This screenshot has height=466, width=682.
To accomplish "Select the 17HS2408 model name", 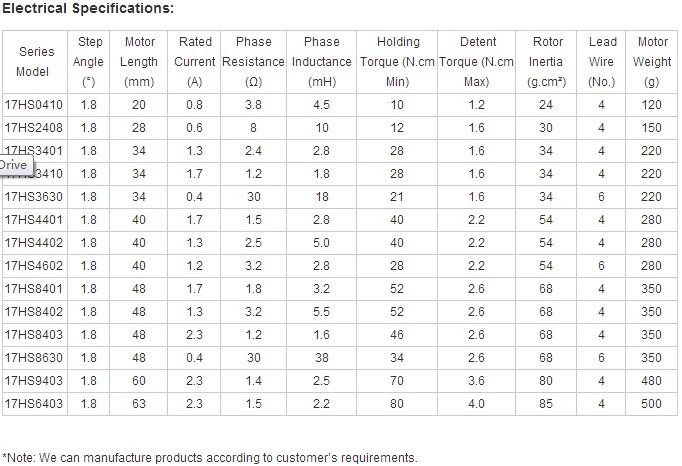I will point(34,128).
